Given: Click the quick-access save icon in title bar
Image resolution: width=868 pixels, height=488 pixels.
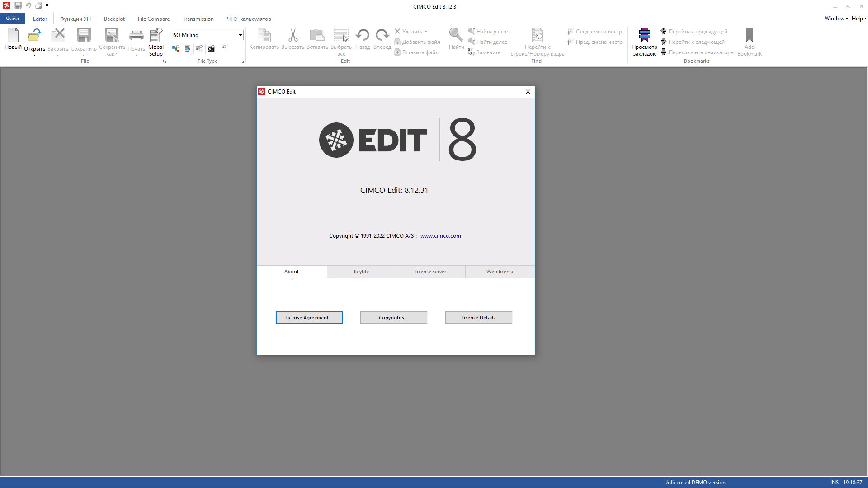Looking at the screenshot, I should [18, 6].
